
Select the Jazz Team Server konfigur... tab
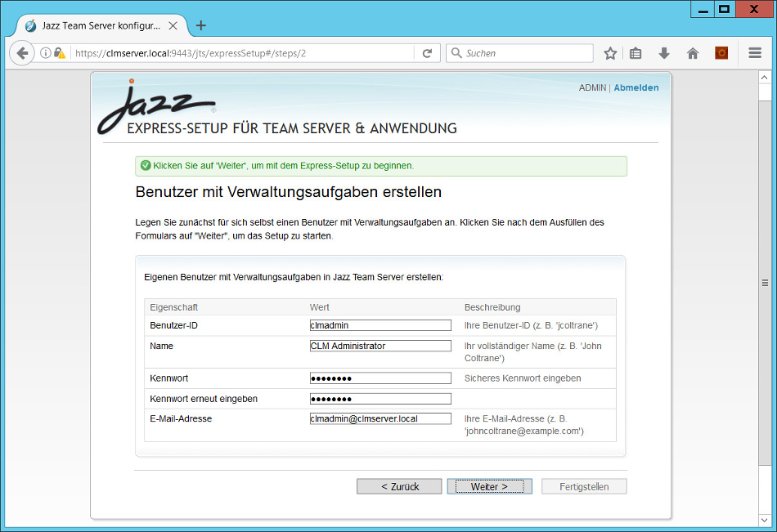(101, 26)
